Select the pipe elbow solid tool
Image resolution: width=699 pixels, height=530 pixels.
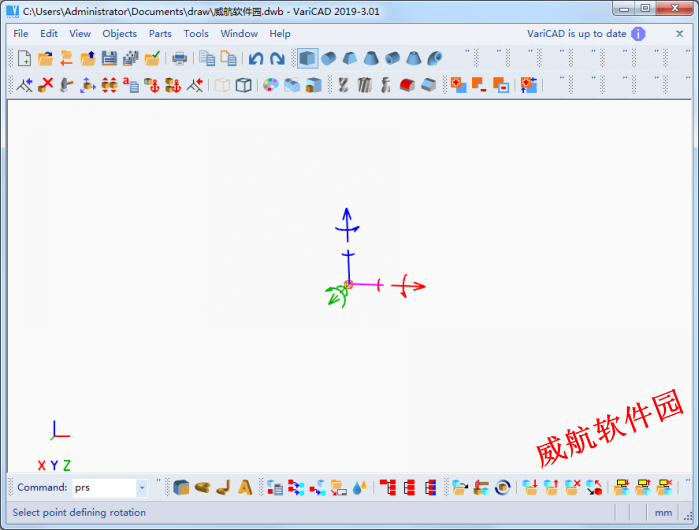[x=435, y=58]
